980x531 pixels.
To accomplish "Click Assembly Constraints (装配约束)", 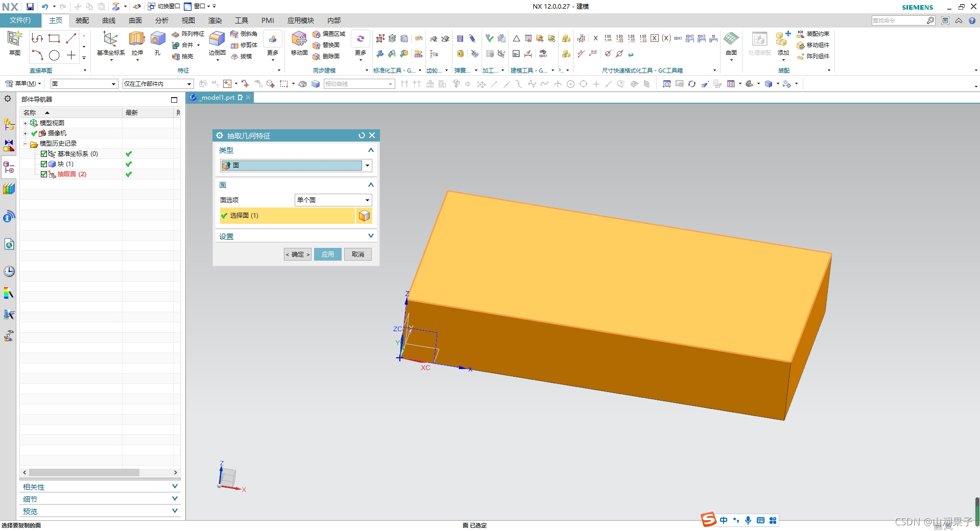I will tap(813, 34).
